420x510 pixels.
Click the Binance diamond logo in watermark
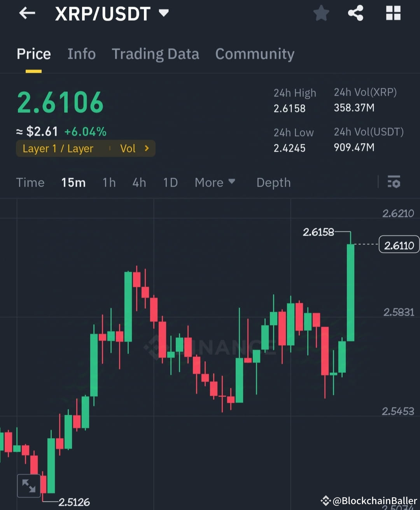(x=155, y=349)
